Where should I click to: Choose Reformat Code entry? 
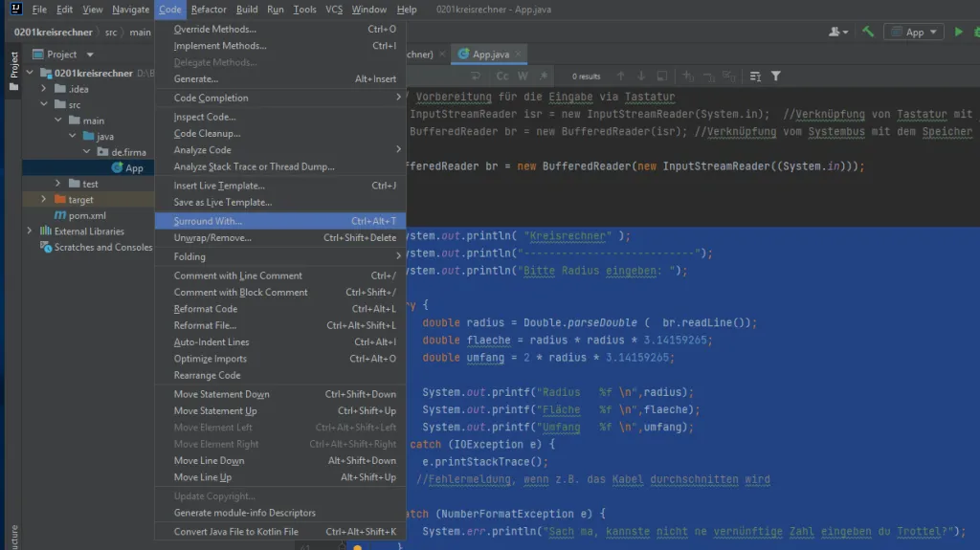point(280,309)
